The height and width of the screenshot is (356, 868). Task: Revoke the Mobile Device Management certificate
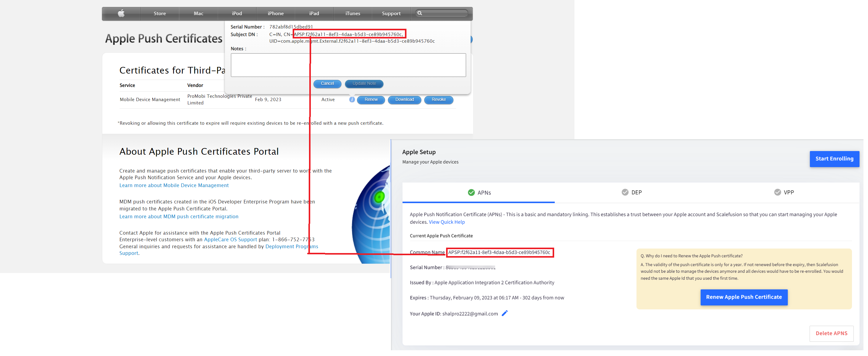pos(438,100)
